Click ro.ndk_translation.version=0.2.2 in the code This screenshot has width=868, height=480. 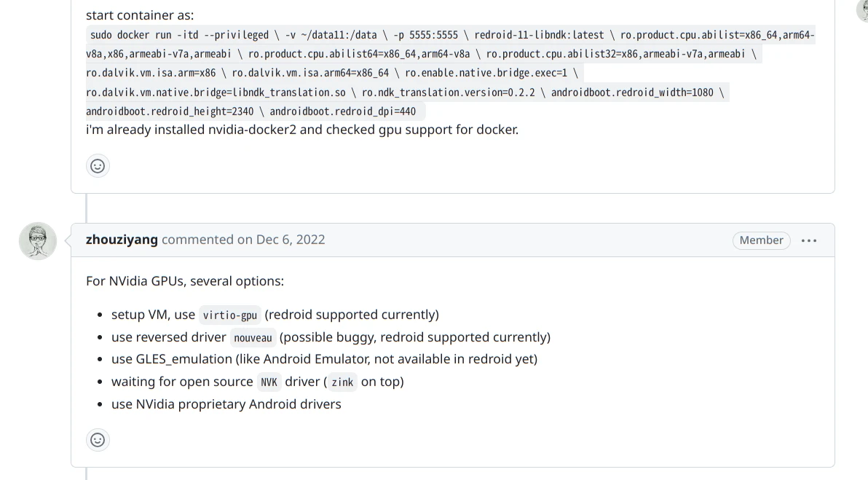point(448,93)
